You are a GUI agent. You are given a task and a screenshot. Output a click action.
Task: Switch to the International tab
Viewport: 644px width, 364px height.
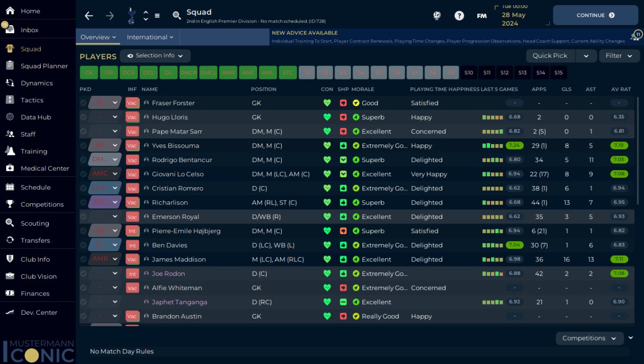[x=150, y=37]
